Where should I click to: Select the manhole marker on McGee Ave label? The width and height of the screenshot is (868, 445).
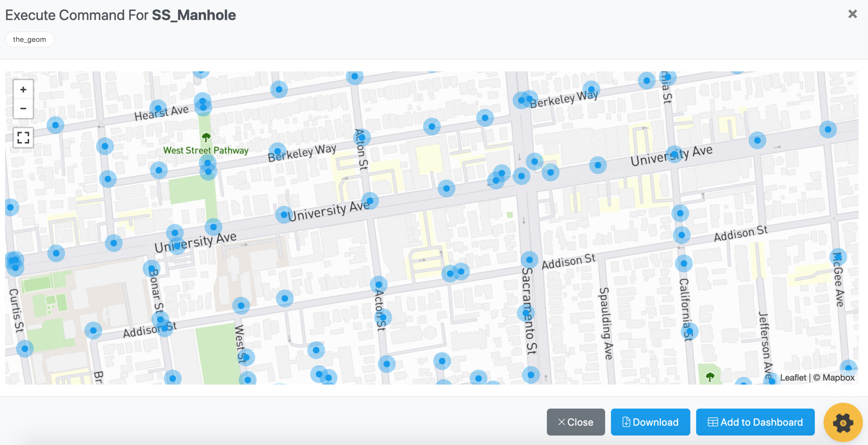click(x=838, y=257)
